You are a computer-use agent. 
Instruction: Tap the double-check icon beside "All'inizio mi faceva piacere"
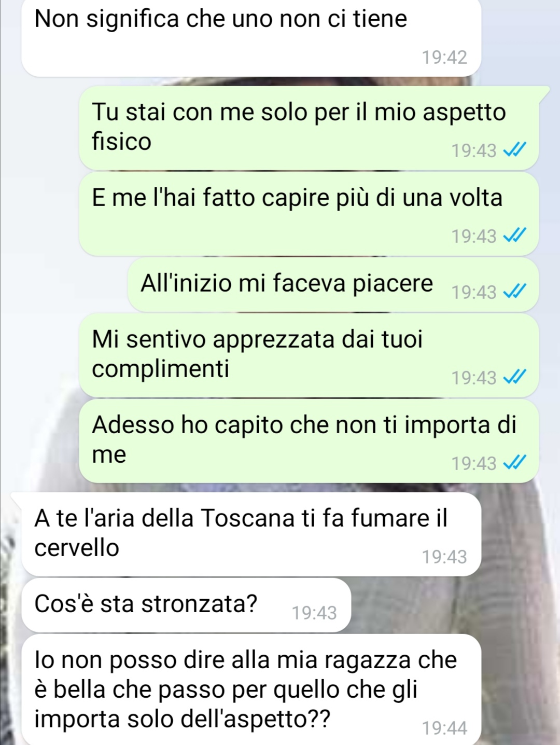(514, 292)
